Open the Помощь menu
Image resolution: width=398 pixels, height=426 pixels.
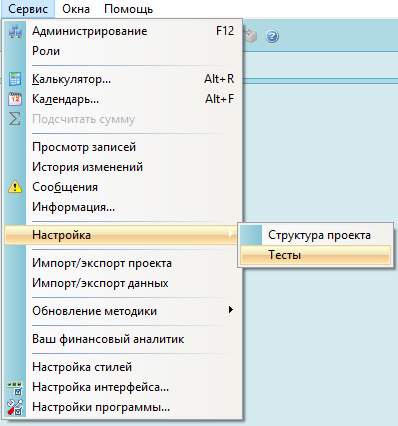[x=128, y=9]
